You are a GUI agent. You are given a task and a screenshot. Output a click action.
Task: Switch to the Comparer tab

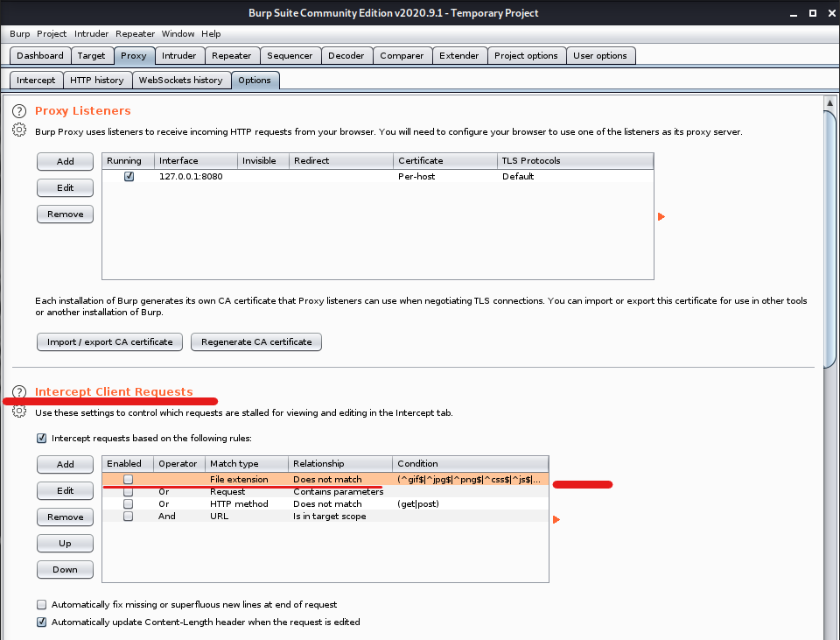(402, 56)
